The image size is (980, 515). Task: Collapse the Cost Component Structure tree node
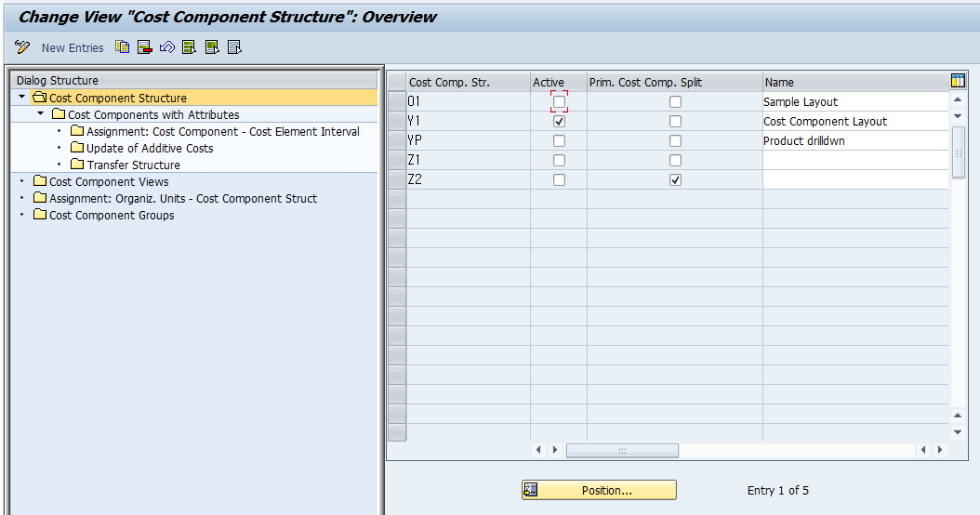tap(22, 98)
